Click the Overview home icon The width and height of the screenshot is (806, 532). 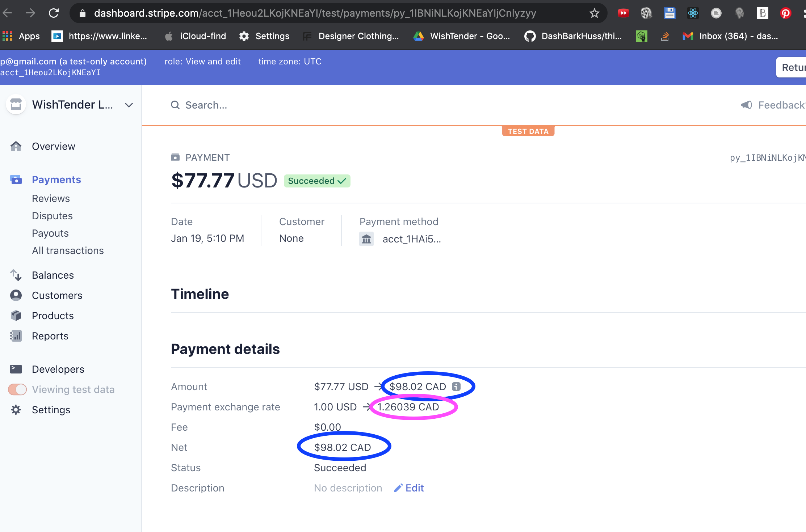tap(16, 146)
